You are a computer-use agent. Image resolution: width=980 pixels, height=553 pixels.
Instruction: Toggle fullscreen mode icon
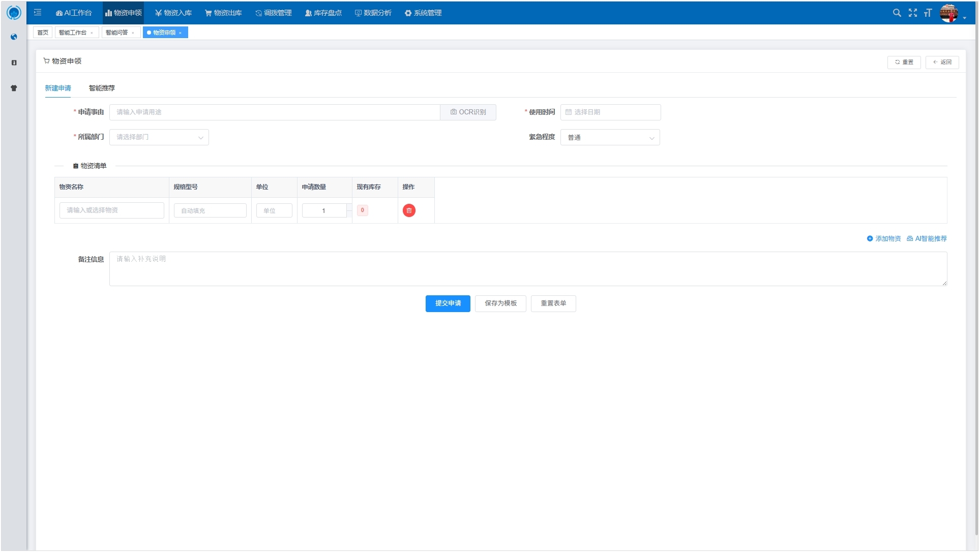[x=913, y=13]
